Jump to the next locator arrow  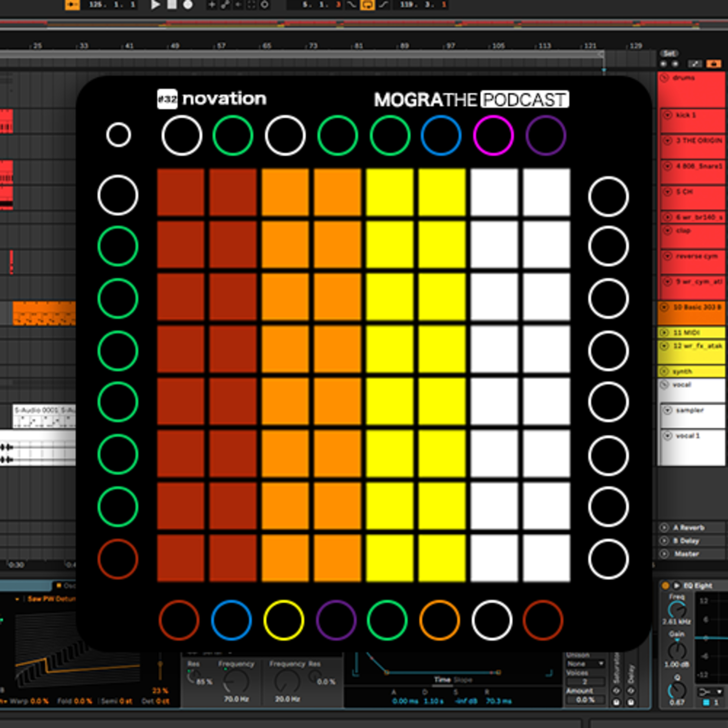pyautogui.click(x=675, y=64)
